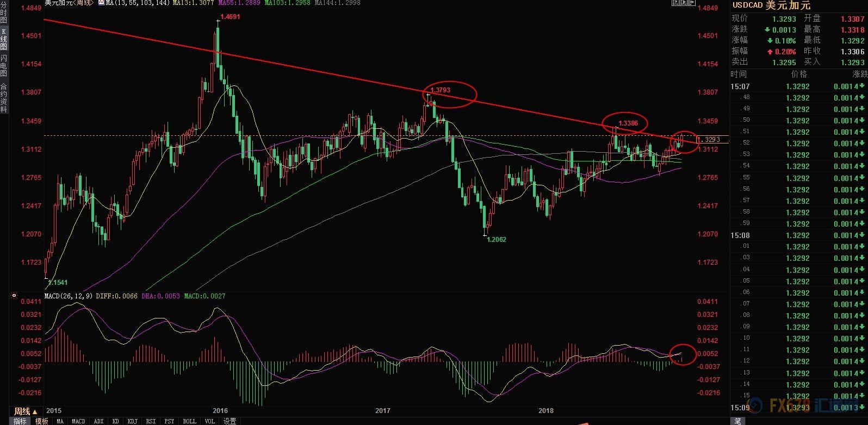Click the 价格 column header
The image size is (868, 425).
[x=799, y=74]
